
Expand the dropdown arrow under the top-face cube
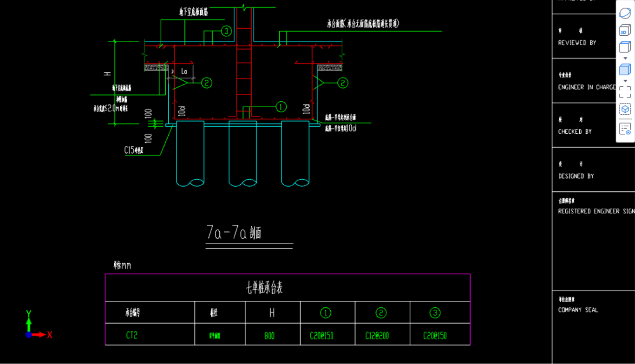[x=625, y=58]
